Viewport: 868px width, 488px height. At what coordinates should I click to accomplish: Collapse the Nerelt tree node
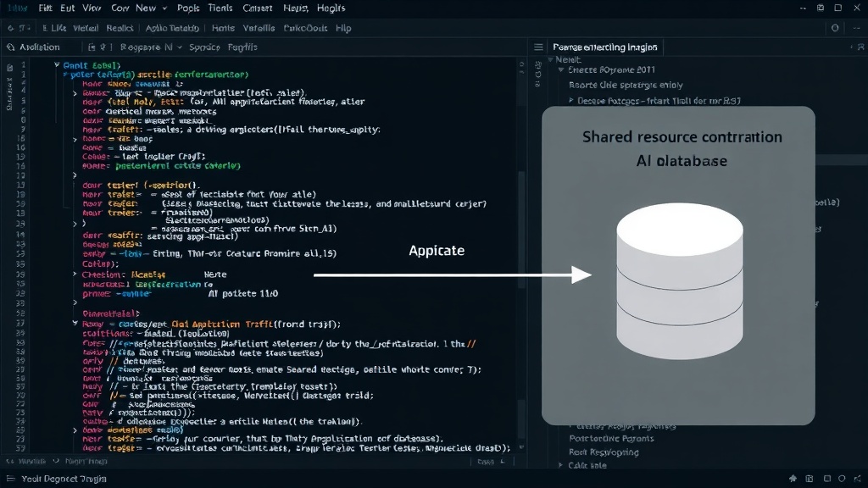click(551, 59)
